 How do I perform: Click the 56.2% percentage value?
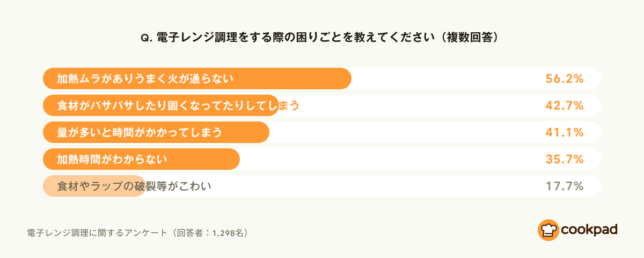[x=565, y=78]
